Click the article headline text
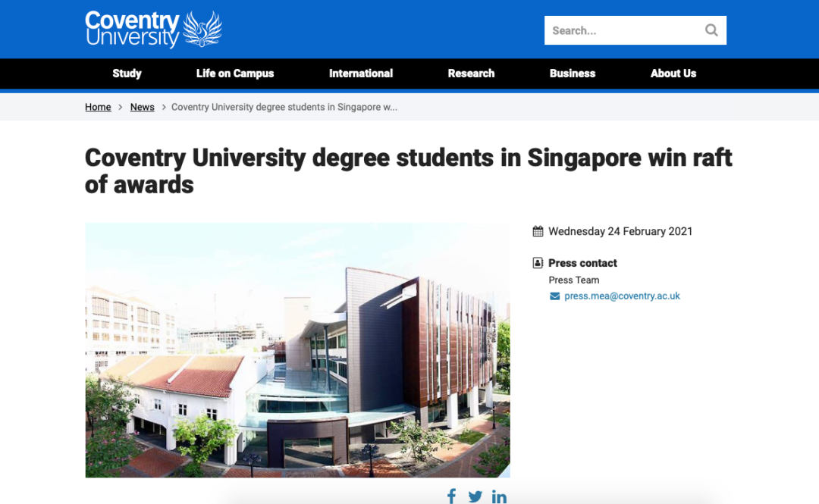The width and height of the screenshot is (819, 504). (x=409, y=171)
